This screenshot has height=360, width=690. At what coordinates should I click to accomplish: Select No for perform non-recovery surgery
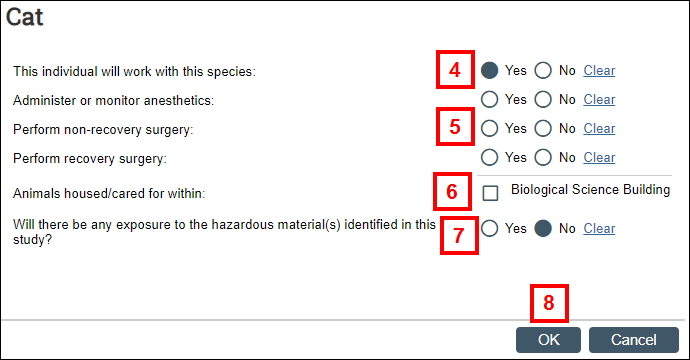[543, 129]
